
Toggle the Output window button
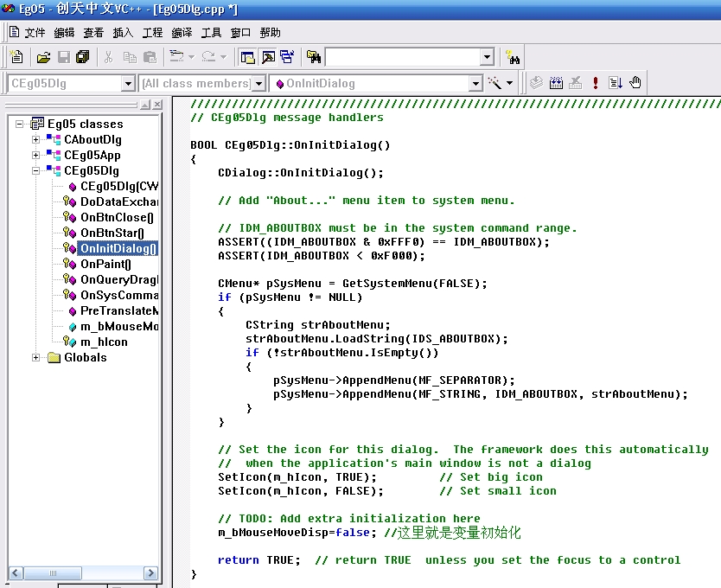[268, 57]
